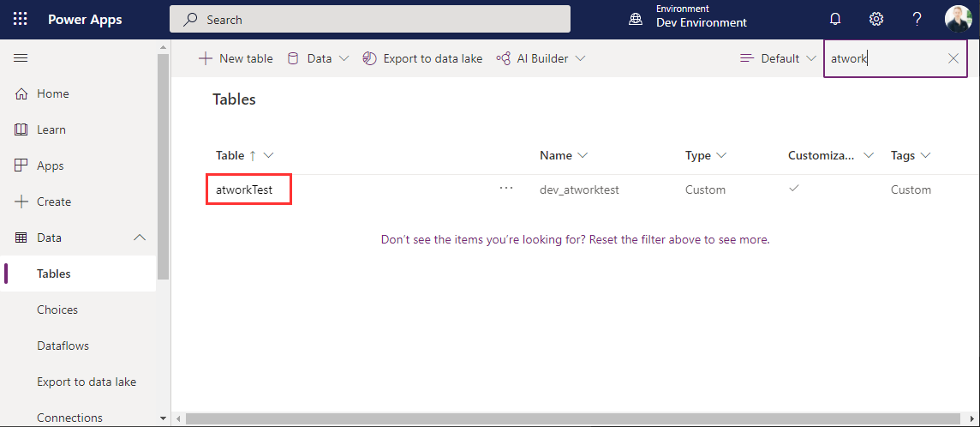The height and width of the screenshot is (427, 980).
Task: Click the environment picker icon
Action: [636, 19]
